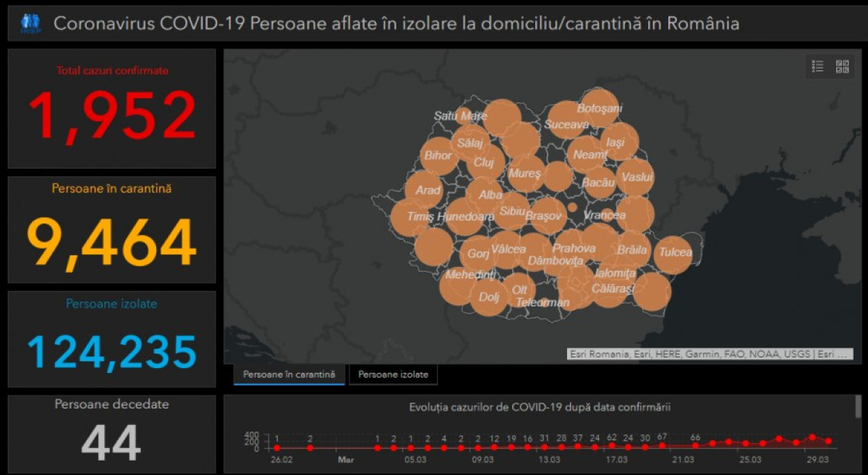Viewport: 868px width, 475px height.
Task: Open the map legend list icon
Action: 818,67
